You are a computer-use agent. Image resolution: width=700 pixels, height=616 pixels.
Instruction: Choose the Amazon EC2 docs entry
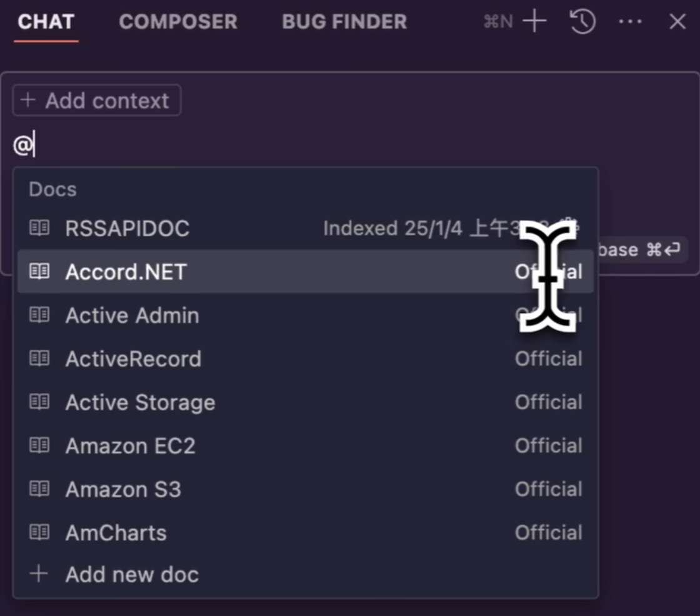(131, 445)
